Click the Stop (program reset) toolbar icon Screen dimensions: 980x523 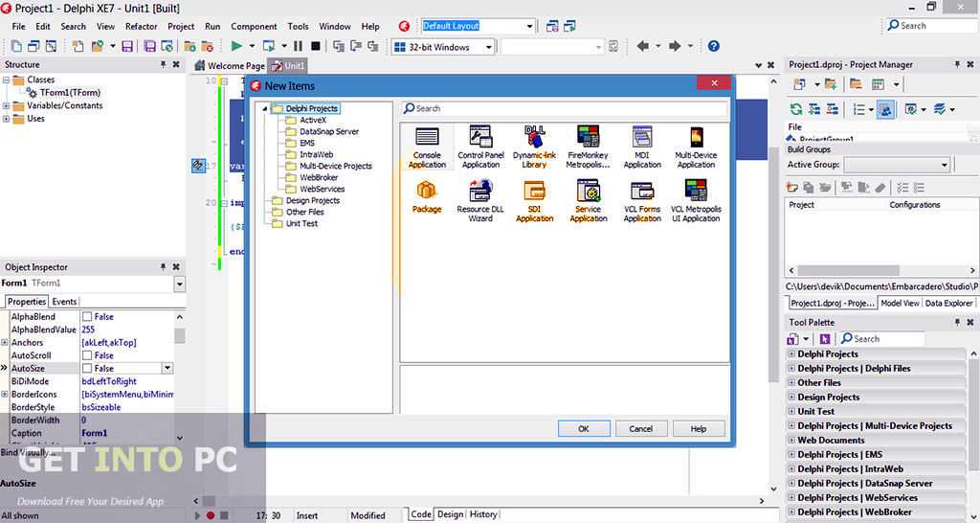click(x=316, y=46)
